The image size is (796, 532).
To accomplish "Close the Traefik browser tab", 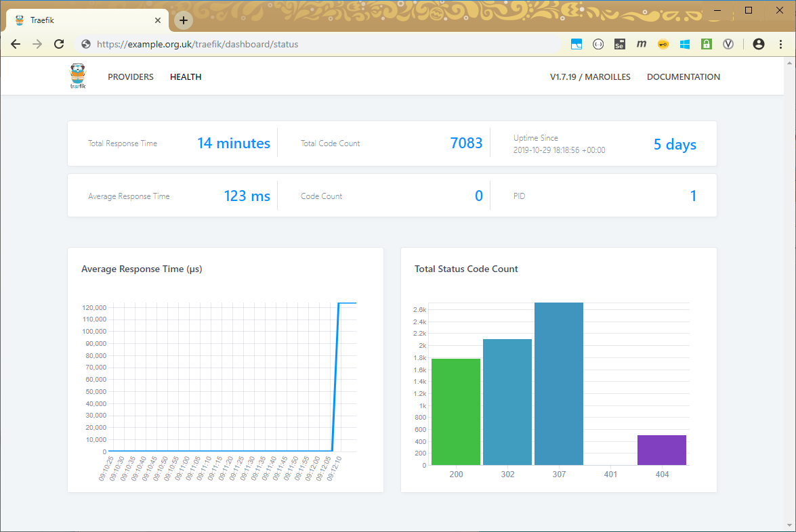I will [x=158, y=20].
